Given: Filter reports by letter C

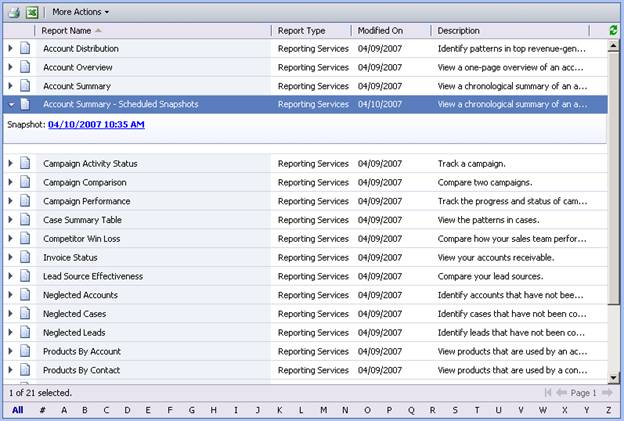Looking at the screenshot, I should (105, 409).
